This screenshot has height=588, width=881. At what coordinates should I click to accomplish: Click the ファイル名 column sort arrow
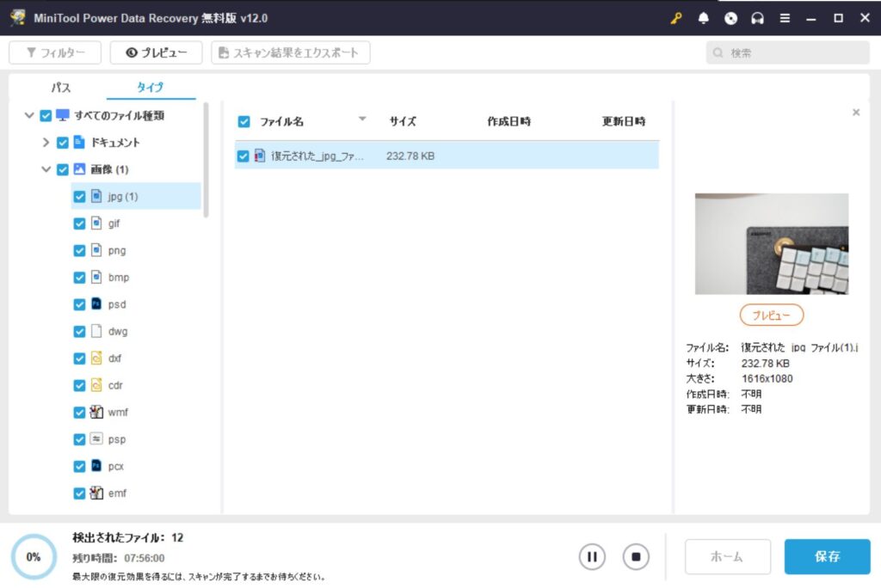362,119
